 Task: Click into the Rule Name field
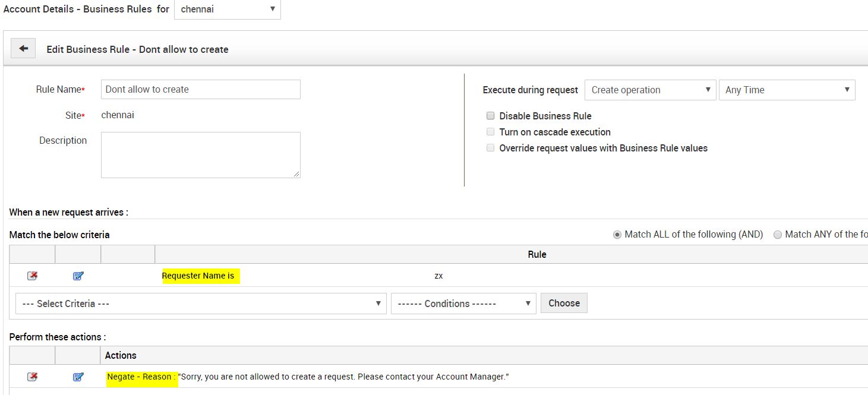pyautogui.click(x=200, y=90)
